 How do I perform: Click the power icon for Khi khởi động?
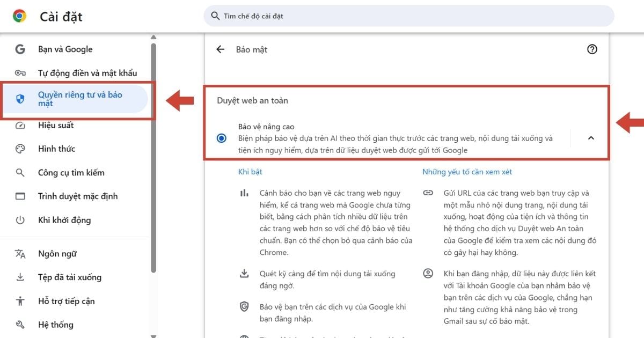coord(20,220)
